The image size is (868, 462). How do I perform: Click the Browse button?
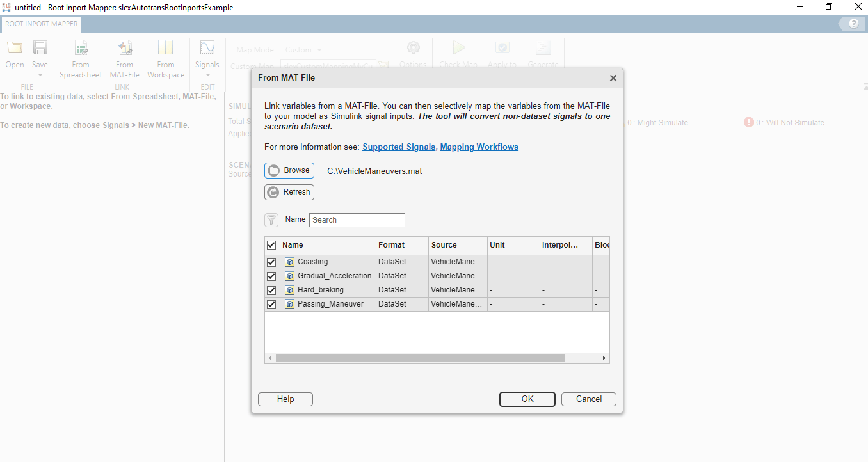[x=289, y=170]
